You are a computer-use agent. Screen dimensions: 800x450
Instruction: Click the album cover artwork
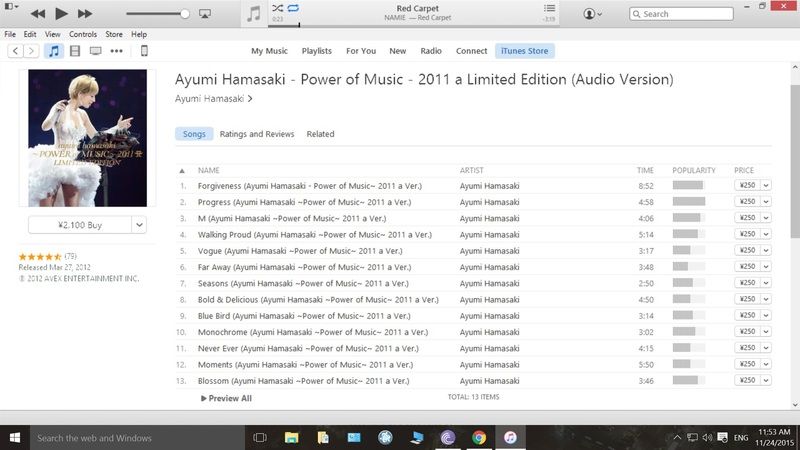(x=87, y=138)
